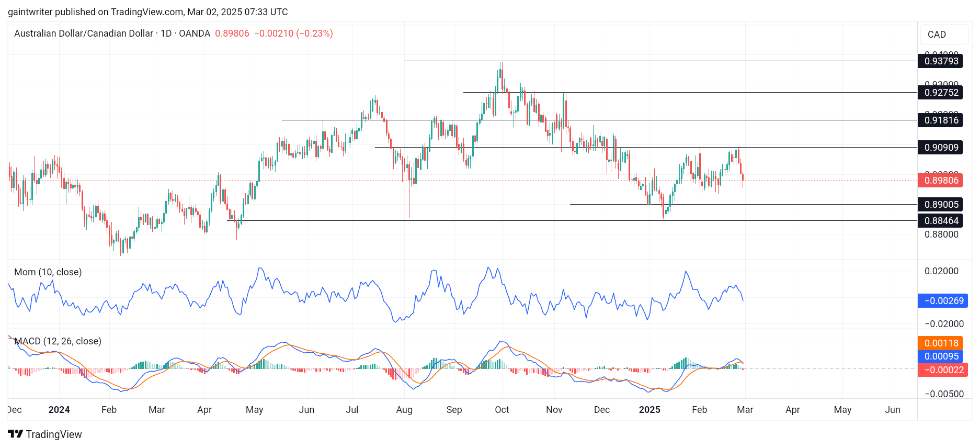Viewport: 980px width, 448px height.
Task: Click the Oct label on time axis
Action: click(502, 410)
